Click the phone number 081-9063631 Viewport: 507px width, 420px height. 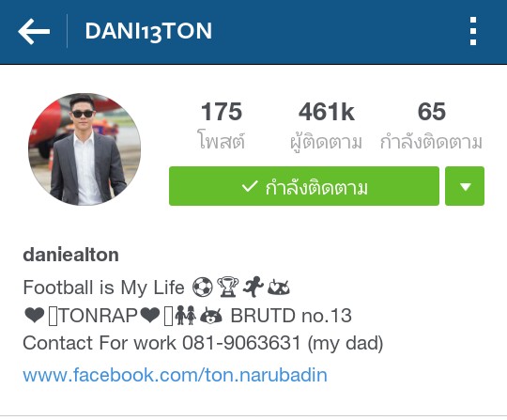(x=241, y=343)
